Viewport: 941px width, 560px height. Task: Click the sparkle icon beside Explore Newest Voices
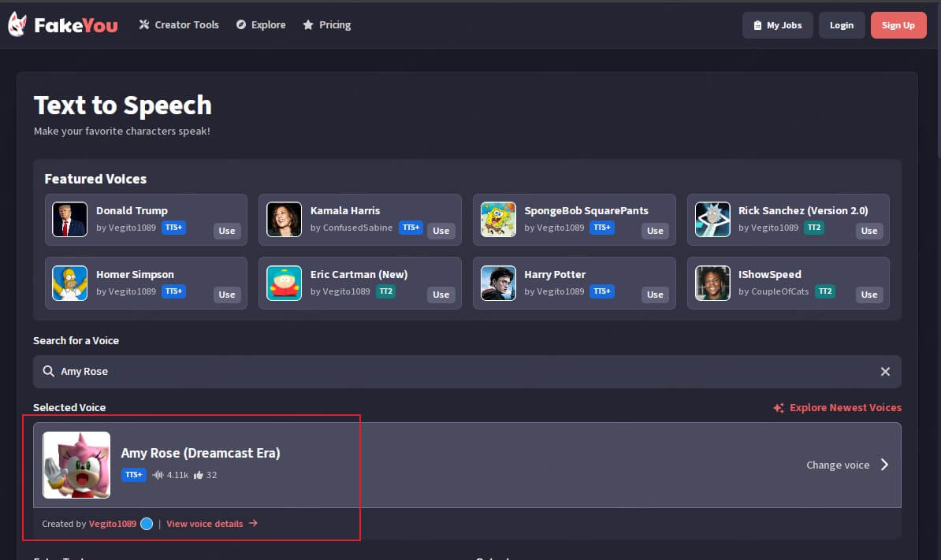tap(779, 408)
